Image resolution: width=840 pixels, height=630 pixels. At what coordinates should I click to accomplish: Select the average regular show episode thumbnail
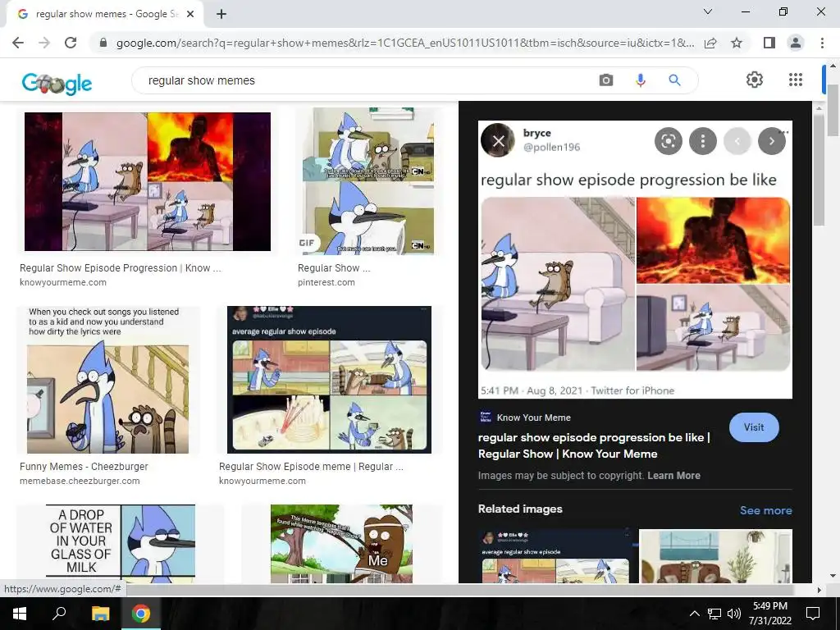329,380
